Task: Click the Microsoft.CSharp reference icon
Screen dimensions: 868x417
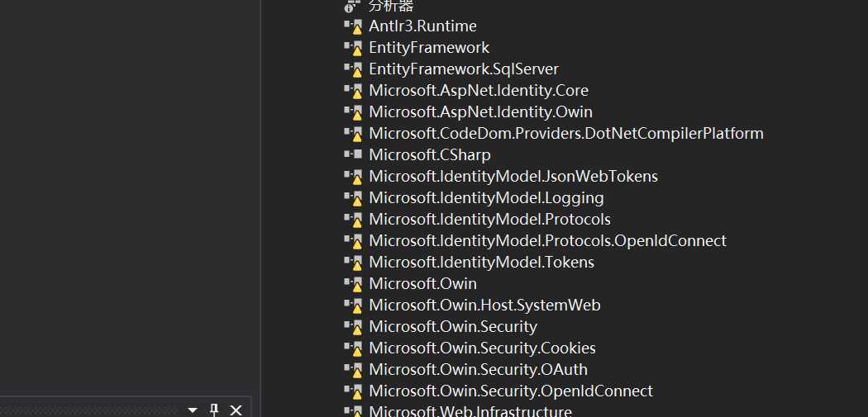Action: 353,155
